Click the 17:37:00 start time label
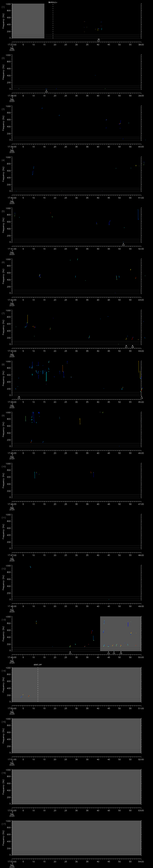The width and height of the screenshot is (153, 868). point(12,44)
